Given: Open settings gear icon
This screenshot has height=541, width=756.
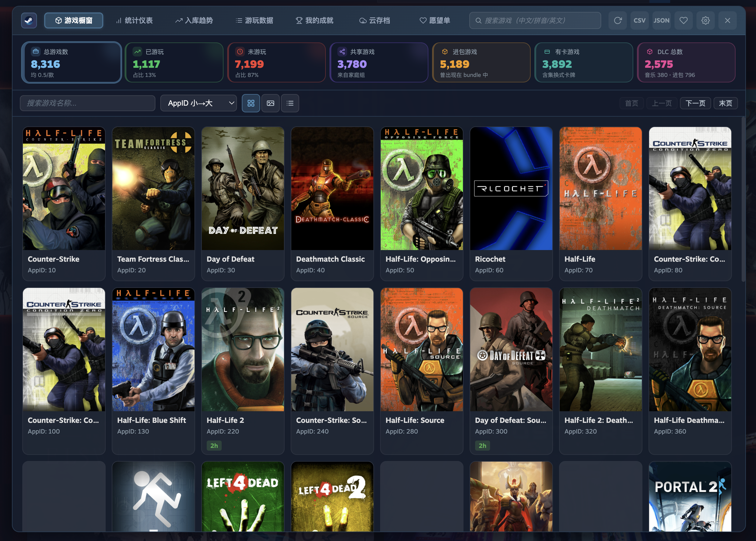Looking at the screenshot, I should coord(705,21).
